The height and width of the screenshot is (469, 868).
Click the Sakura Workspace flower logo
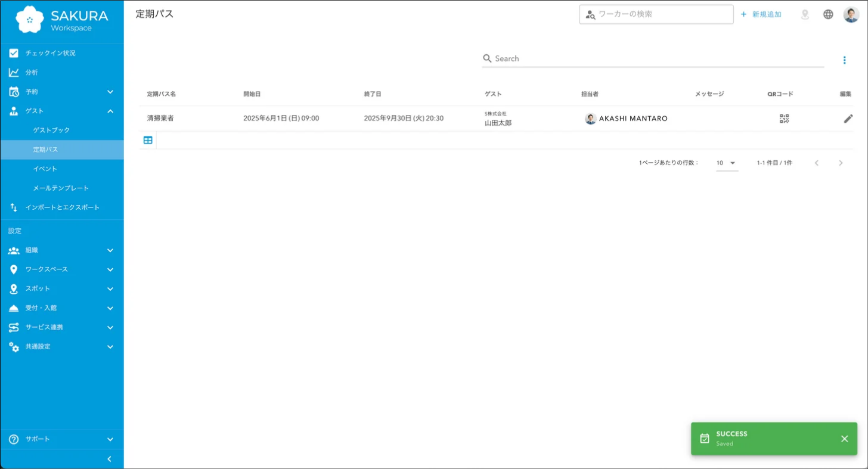(30, 20)
